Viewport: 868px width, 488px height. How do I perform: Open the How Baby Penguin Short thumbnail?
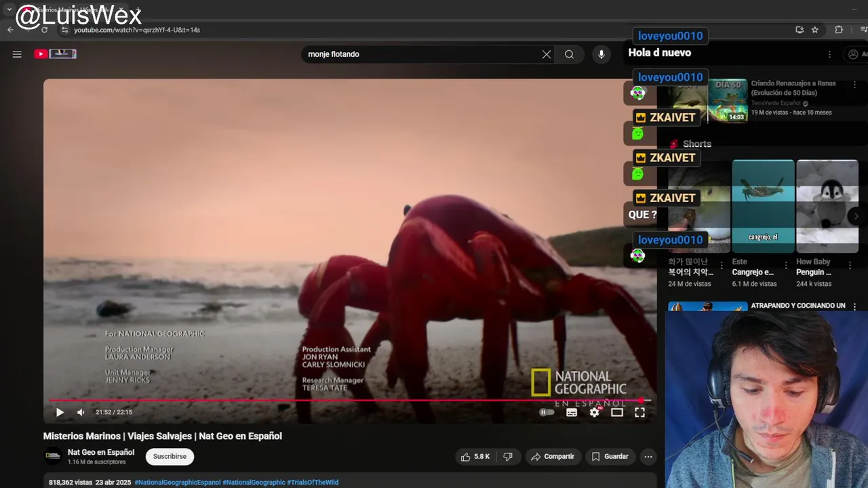827,206
